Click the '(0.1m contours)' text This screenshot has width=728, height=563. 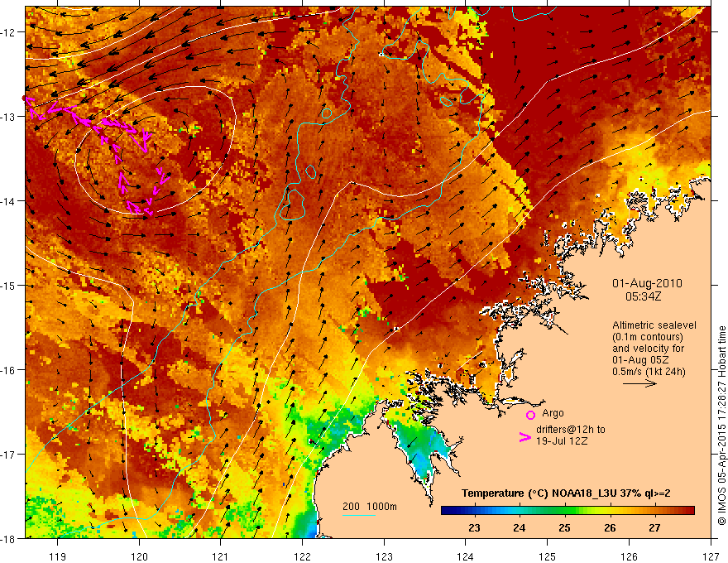click(x=648, y=337)
